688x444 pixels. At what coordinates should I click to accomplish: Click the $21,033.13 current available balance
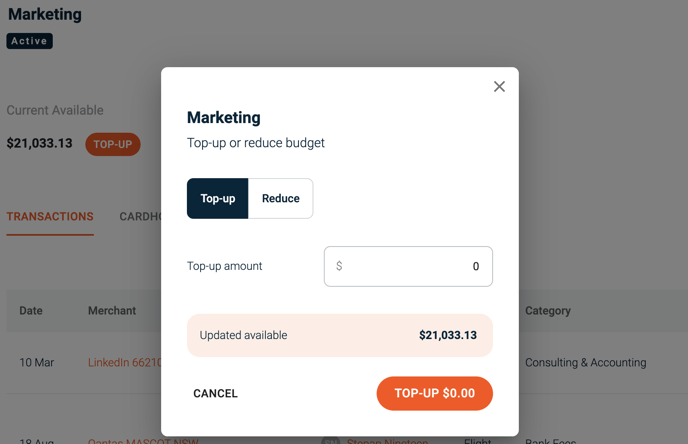tap(39, 143)
